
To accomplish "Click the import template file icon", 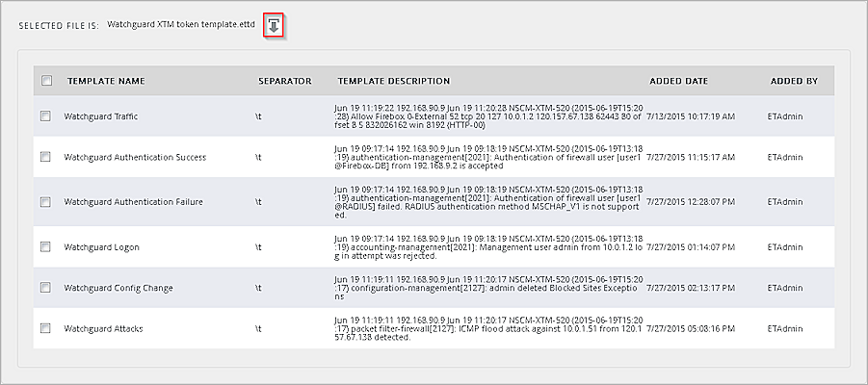I will coord(275,26).
